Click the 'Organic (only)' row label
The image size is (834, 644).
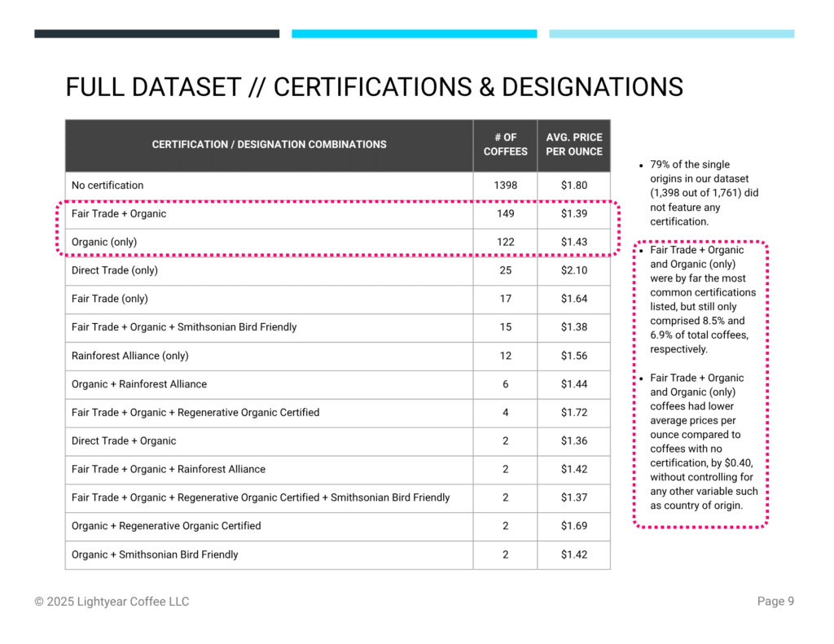(x=104, y=242)
